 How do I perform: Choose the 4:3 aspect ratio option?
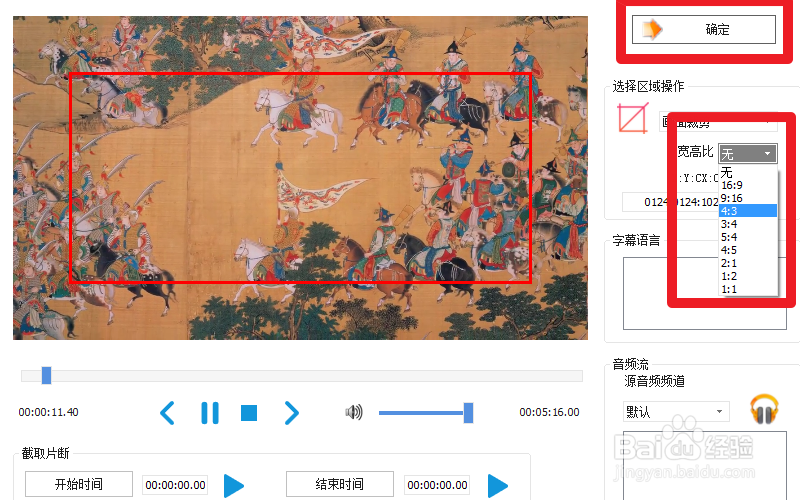pos(747,211)
